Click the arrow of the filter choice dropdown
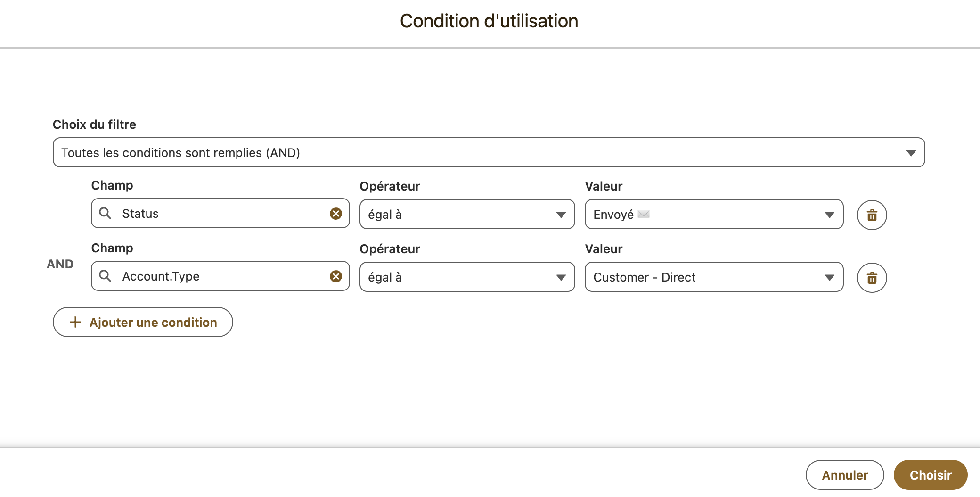The height and width of the screenshot is (497, 980). tap(911, 153)
